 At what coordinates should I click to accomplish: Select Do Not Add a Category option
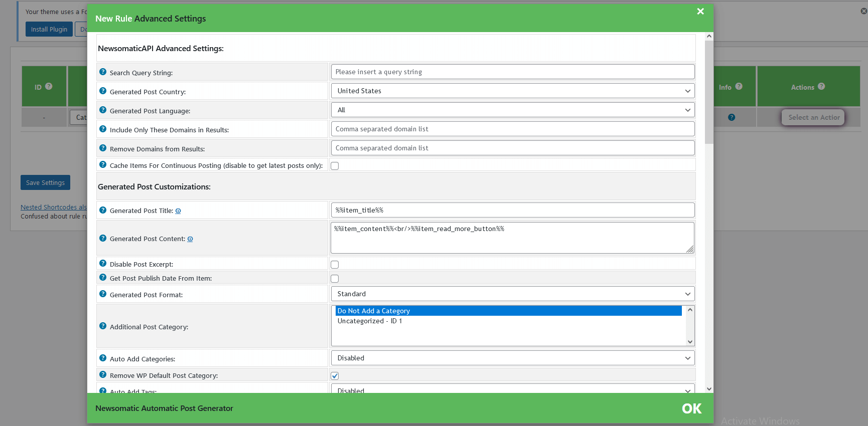[509, 311]
